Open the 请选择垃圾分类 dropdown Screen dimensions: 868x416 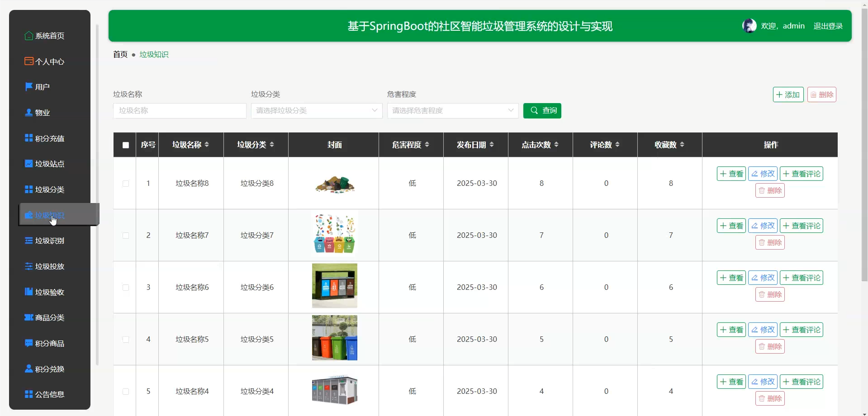[317, 111]
